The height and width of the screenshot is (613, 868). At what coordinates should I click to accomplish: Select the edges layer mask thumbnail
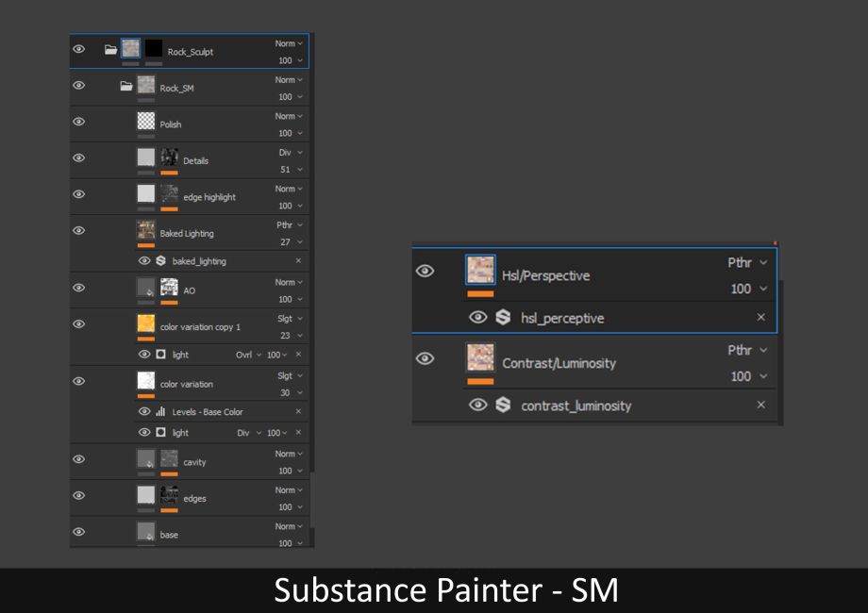click(x=170, y=494)
